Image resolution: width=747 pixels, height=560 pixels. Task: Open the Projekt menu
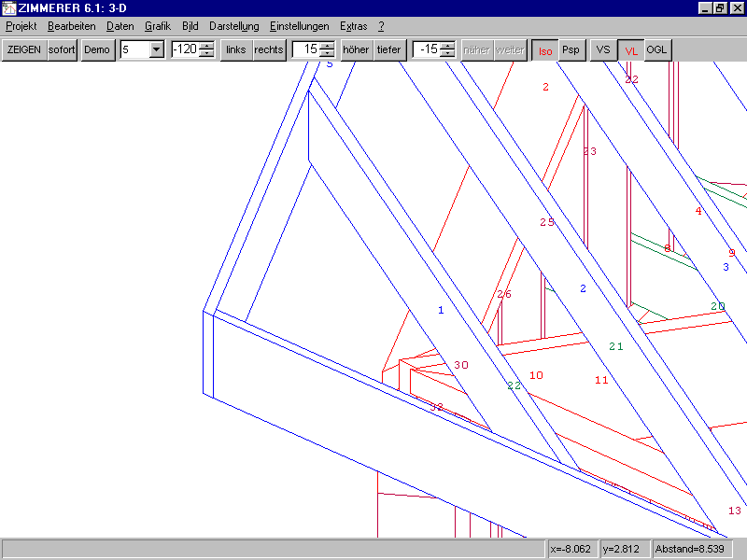point(21,26)
